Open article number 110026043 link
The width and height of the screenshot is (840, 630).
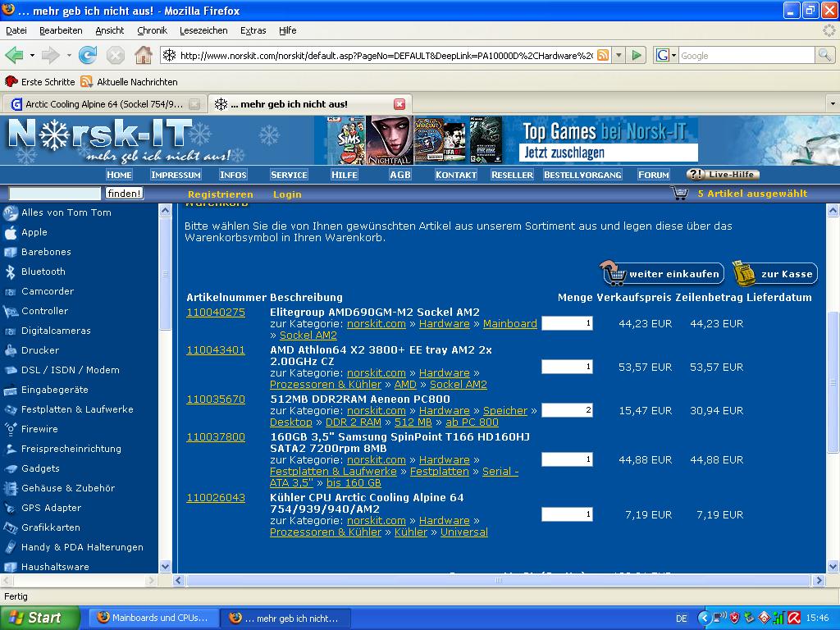click(216, 498)
